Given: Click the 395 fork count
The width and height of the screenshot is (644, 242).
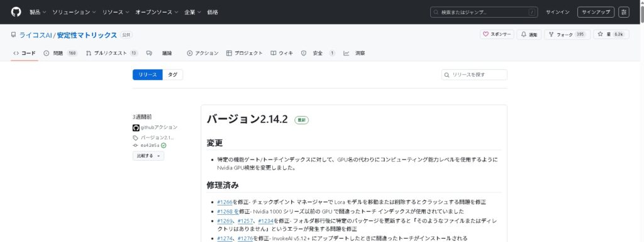Looking at the screenshot, I should coord(580,35).
